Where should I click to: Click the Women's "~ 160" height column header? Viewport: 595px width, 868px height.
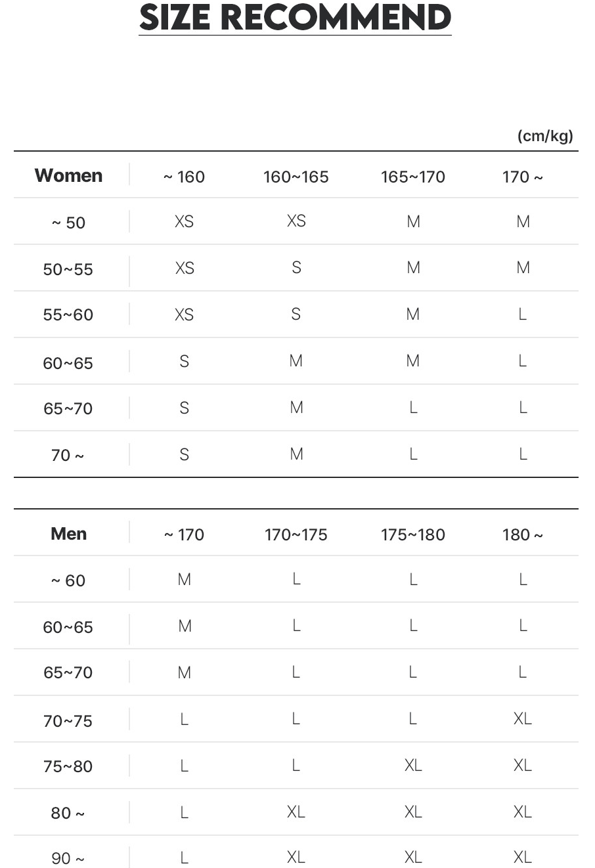point(184,177)
